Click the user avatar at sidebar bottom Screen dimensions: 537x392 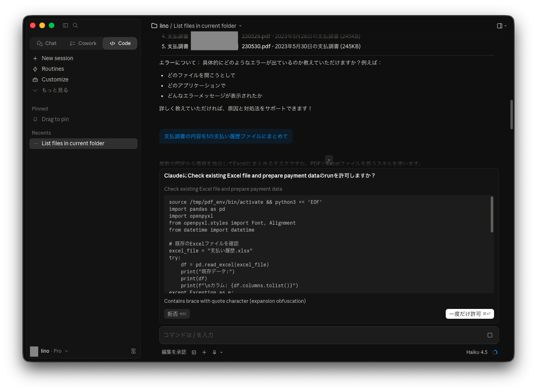34,351
